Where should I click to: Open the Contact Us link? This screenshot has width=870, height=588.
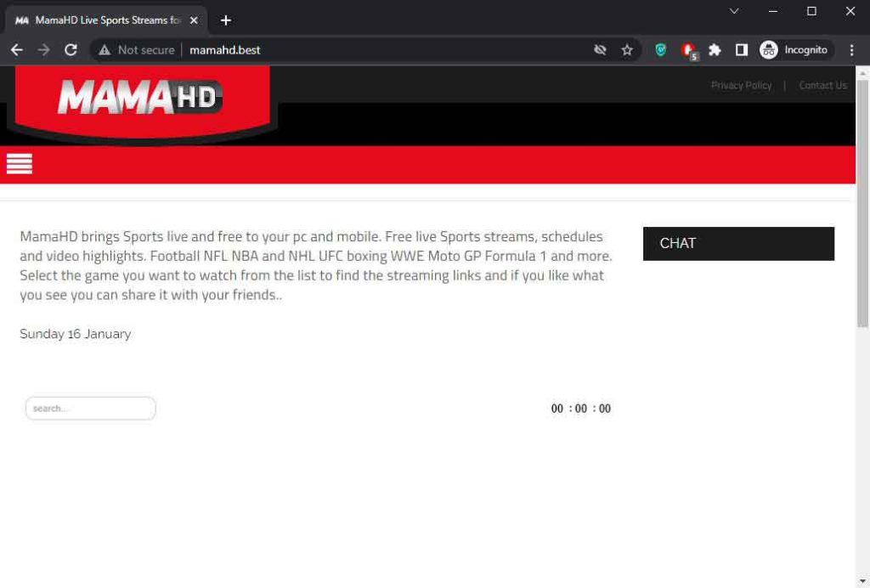pos(822,85)
